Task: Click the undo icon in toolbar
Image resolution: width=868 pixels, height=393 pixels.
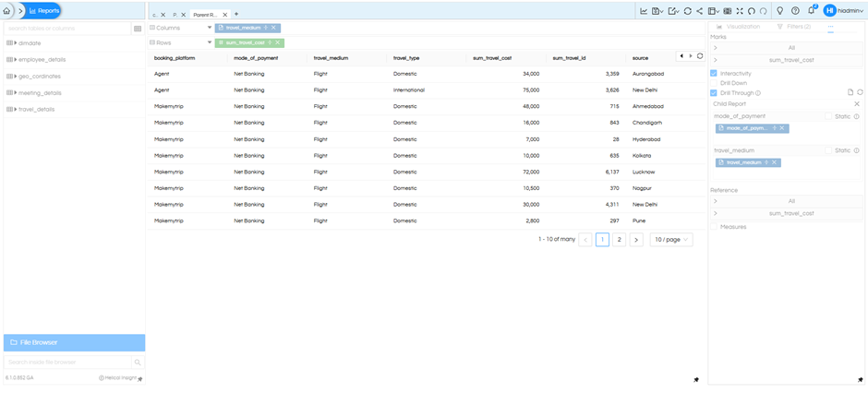Action: tap(752, 11)
